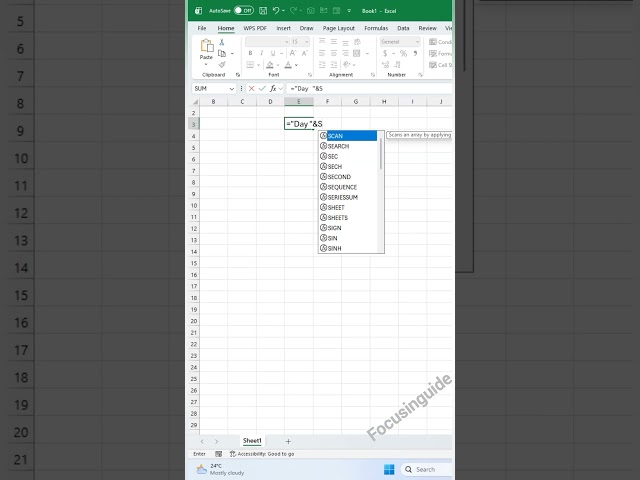Click the Top Align icon

(x=322, y=42)
